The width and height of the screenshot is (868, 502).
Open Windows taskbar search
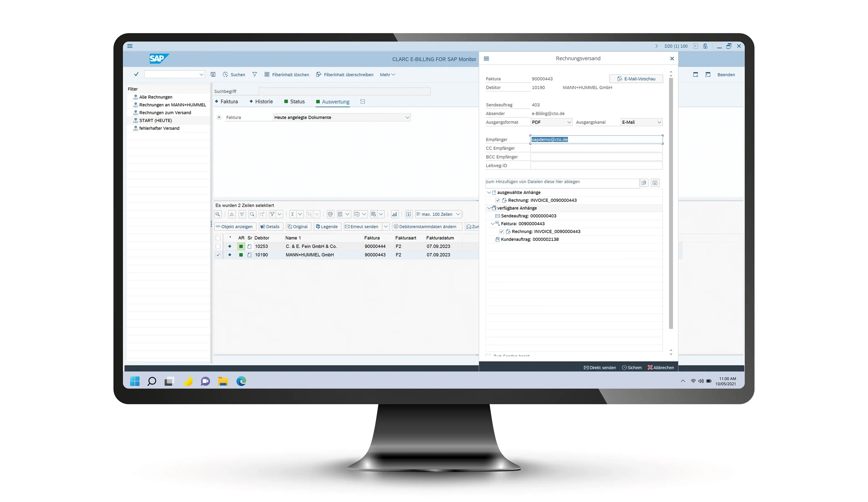click(152, 381)
